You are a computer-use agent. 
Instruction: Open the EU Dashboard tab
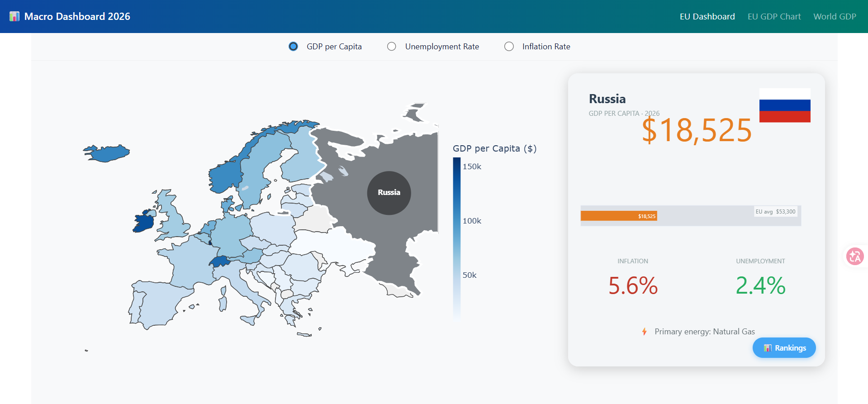coord(707,17)
